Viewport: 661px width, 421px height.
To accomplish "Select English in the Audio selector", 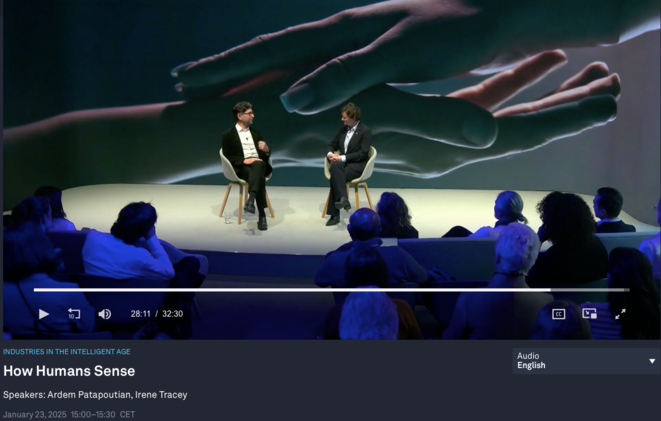I will 531,366.
